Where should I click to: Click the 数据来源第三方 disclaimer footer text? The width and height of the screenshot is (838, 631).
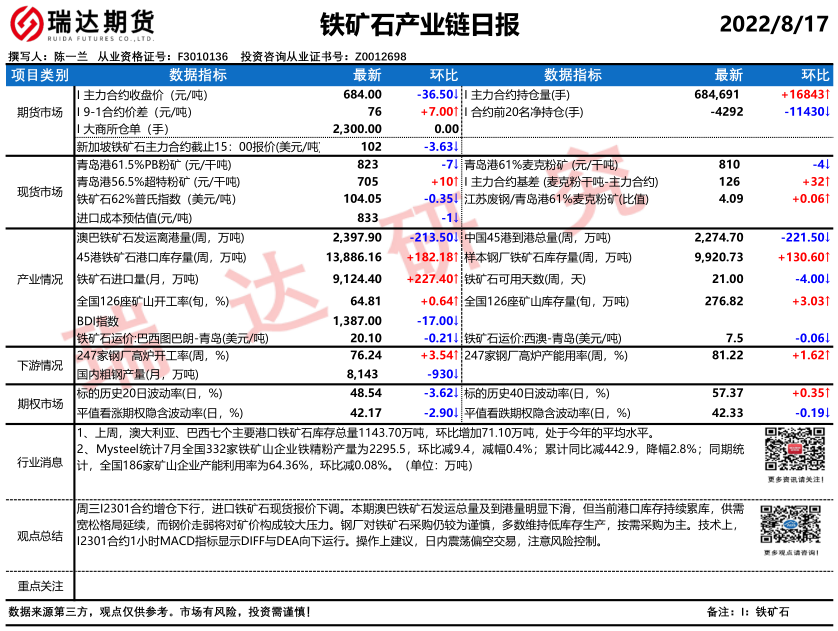160,611
